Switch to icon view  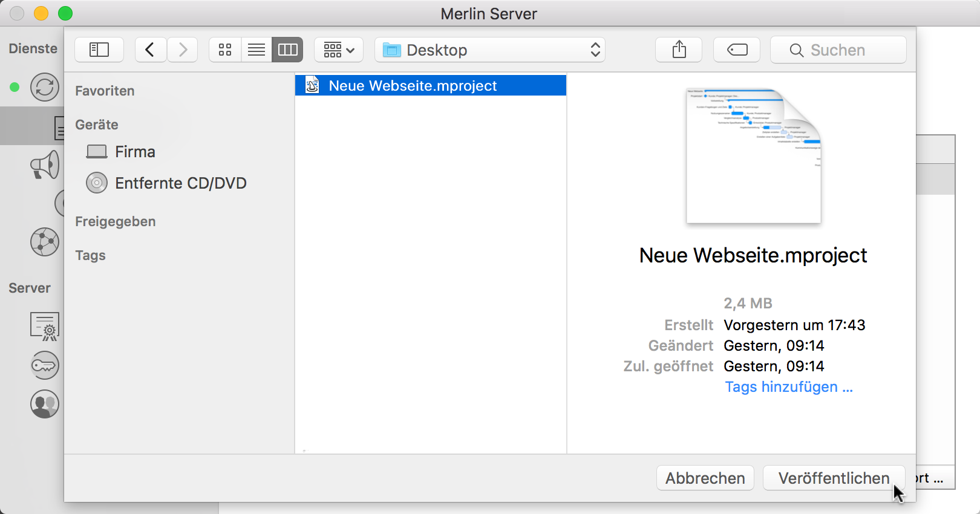225,50
